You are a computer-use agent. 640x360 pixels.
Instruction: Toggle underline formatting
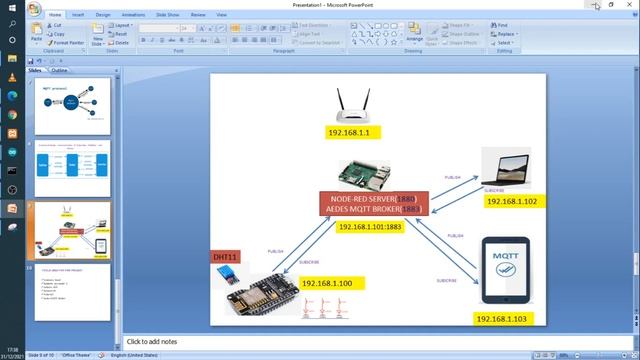click(162, 40)
